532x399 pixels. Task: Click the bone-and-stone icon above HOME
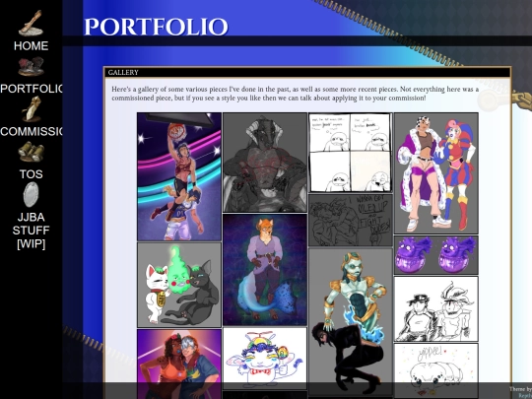(31, 23)
